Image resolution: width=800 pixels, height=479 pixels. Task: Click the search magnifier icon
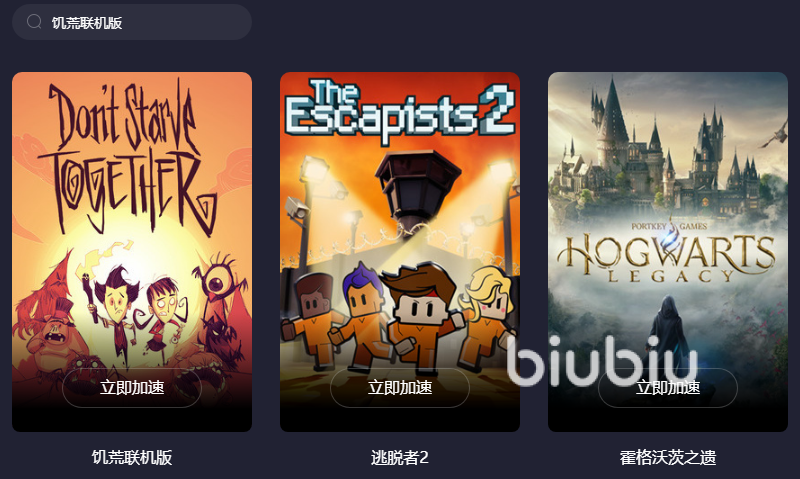[34, 22]
